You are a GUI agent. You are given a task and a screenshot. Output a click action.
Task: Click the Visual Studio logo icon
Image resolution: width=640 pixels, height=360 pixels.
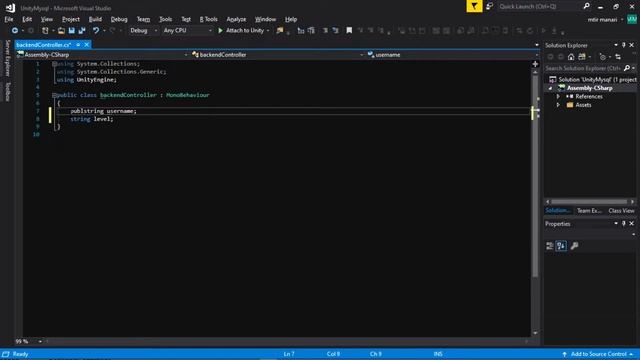tap(10, 7)
